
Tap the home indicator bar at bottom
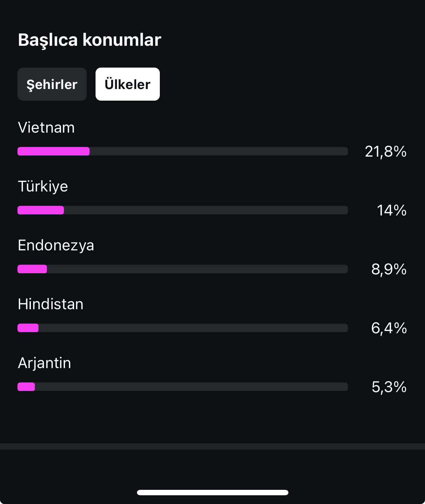click(x=212, y=492)
